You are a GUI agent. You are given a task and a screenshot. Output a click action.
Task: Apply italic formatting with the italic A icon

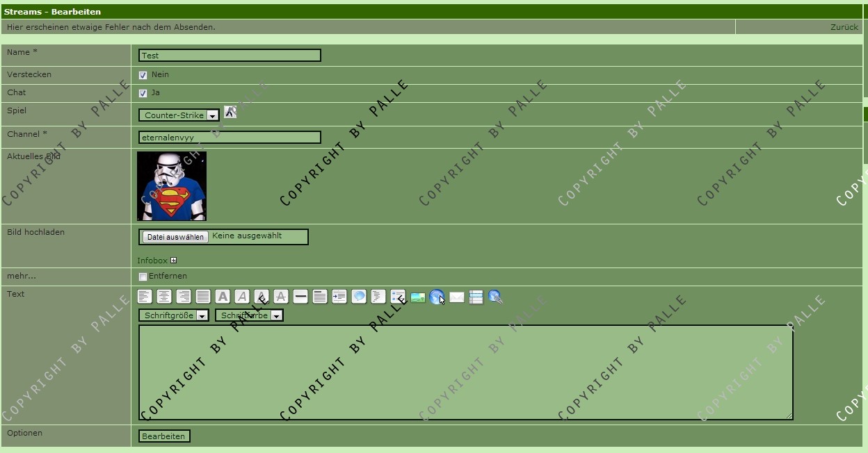click(x=242, y=297)
